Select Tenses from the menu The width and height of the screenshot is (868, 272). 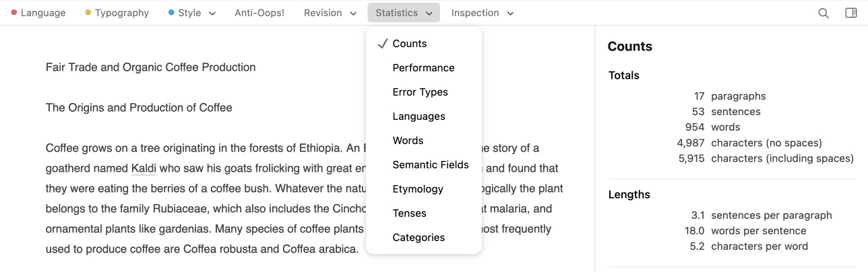[x=409, y=213]
